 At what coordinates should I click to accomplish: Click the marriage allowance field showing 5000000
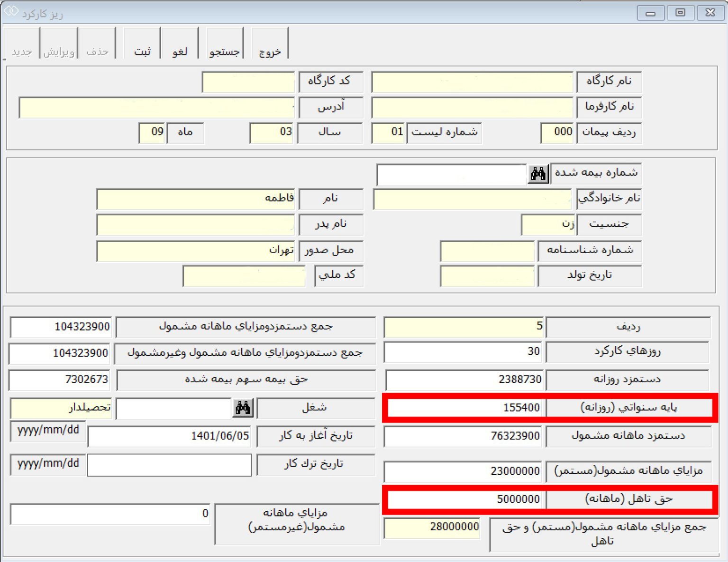465,499
